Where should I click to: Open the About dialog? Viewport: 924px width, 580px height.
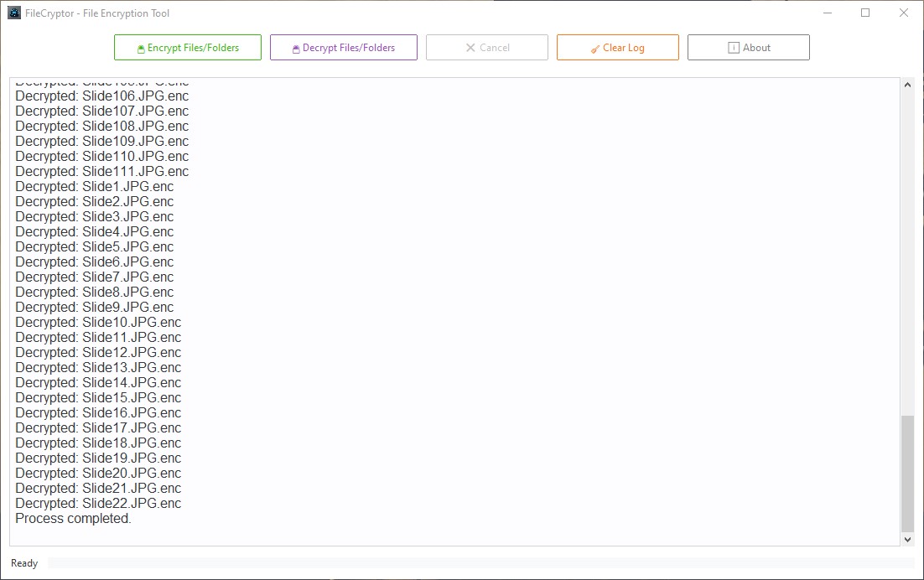tap(749, 48)
